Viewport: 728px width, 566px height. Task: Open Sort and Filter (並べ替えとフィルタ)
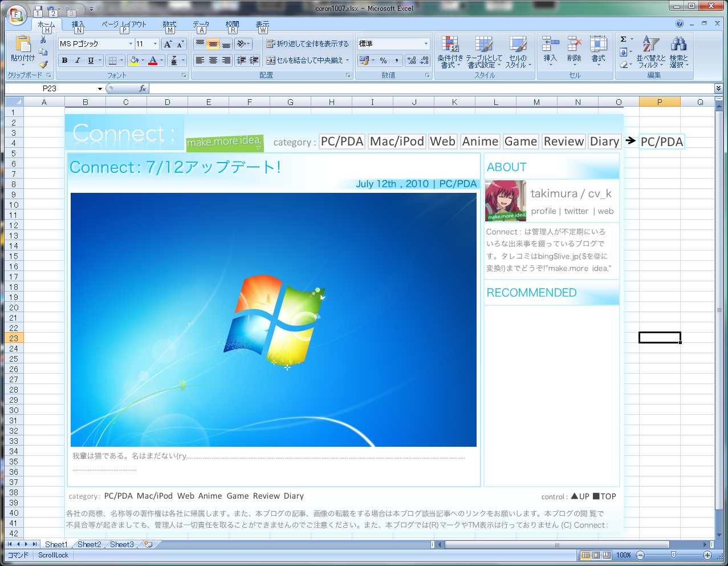[x=651, y=52]
